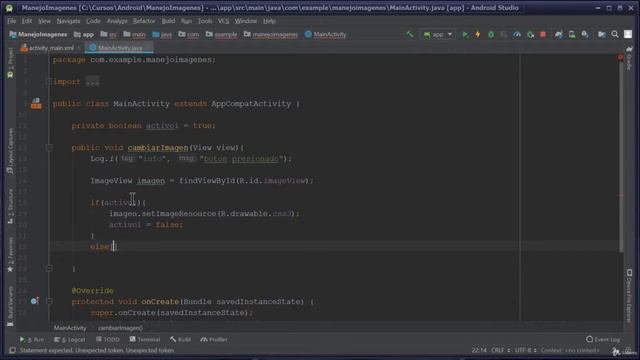Image resolution: width=640 pixels, height=360 pixels.
Task: Open the Logcat tool window
Action: [x=70, y=340]
